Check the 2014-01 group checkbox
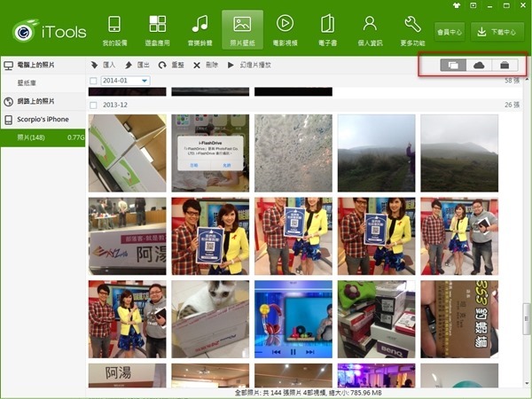532x399 pixels. point(93,82)
